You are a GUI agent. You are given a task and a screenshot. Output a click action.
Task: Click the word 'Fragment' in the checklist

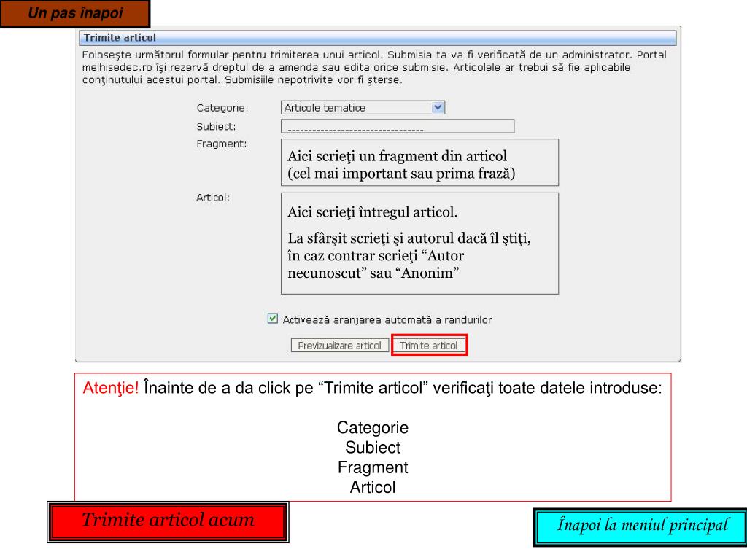pyautogui.click(x=373, y=467)
